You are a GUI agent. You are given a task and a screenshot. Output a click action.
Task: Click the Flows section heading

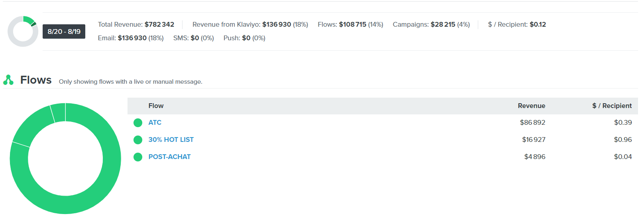click(36, 80)
